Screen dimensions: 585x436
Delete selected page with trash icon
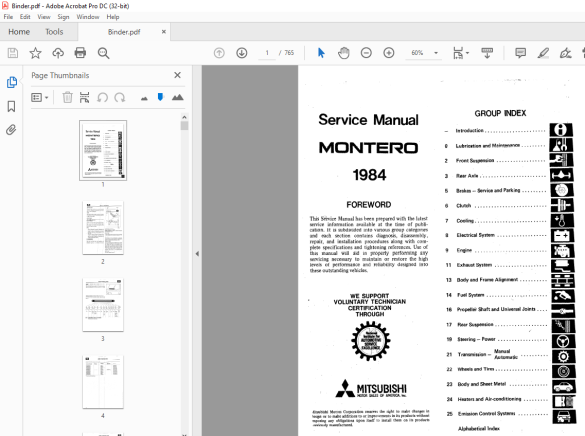tap(67, 98)
